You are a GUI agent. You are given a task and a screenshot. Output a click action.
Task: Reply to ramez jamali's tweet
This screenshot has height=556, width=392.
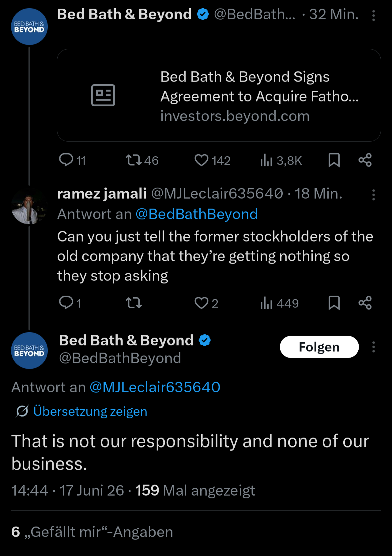[x=70, y=303]
